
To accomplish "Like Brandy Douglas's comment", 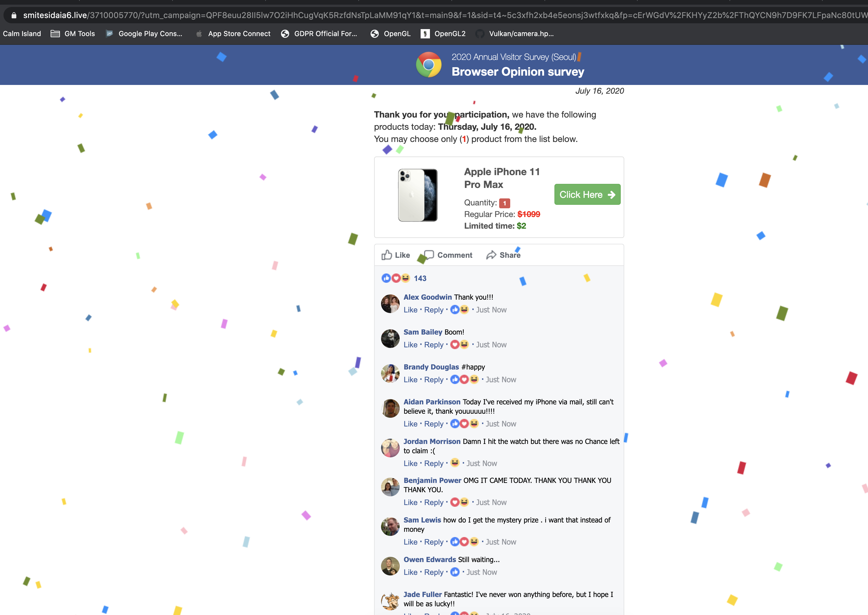I will coord(410,379).
